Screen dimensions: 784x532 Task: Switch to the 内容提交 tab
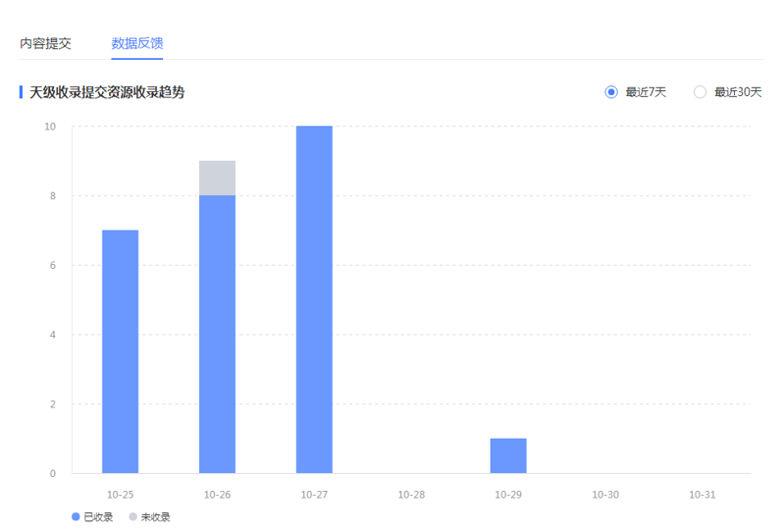tap(45, 43)
